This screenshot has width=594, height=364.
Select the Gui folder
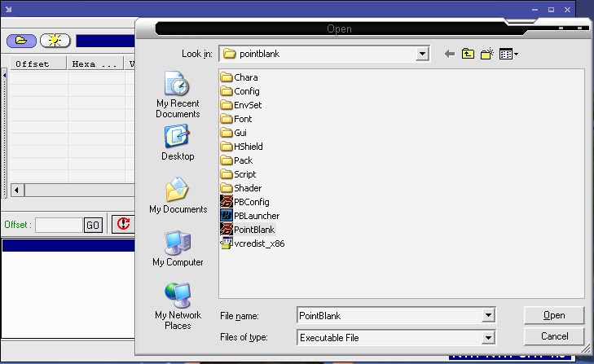click(x=234, y=133)
